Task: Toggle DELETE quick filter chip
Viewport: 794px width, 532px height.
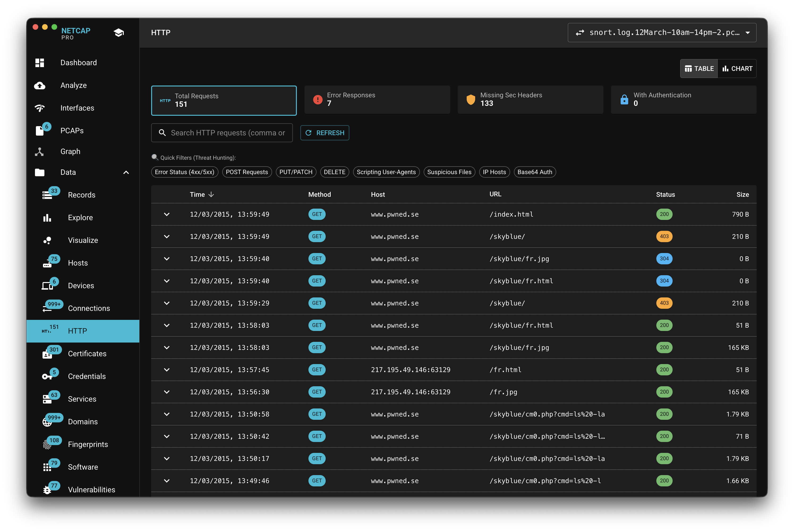Action: (334, 172)
